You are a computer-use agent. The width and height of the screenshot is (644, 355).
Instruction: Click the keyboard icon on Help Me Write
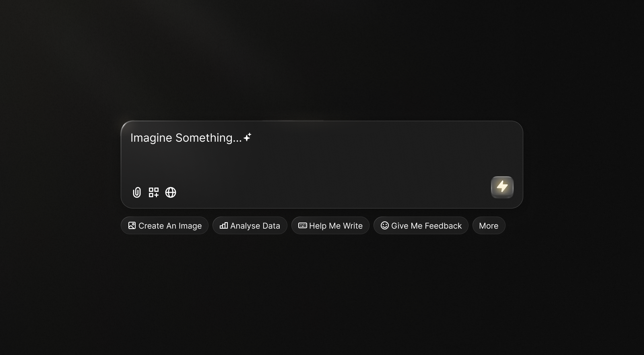point(303,225)
